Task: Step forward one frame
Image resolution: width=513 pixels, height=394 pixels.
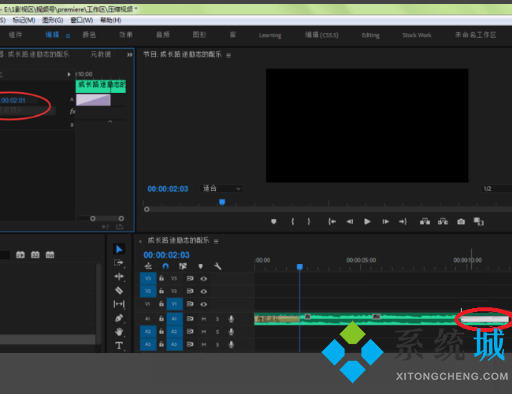Action: click(385, 221)
